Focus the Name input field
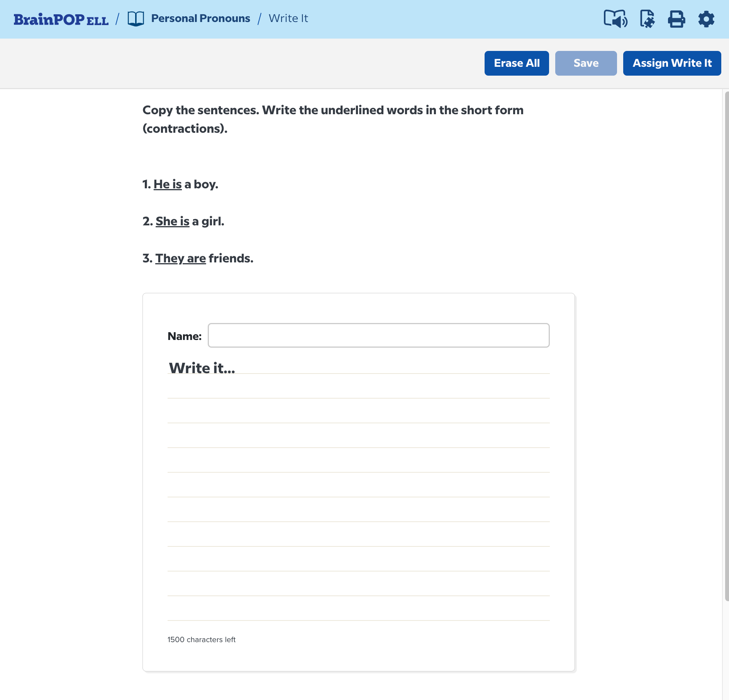Screen dimensions: 729x700 coord(378,335)
